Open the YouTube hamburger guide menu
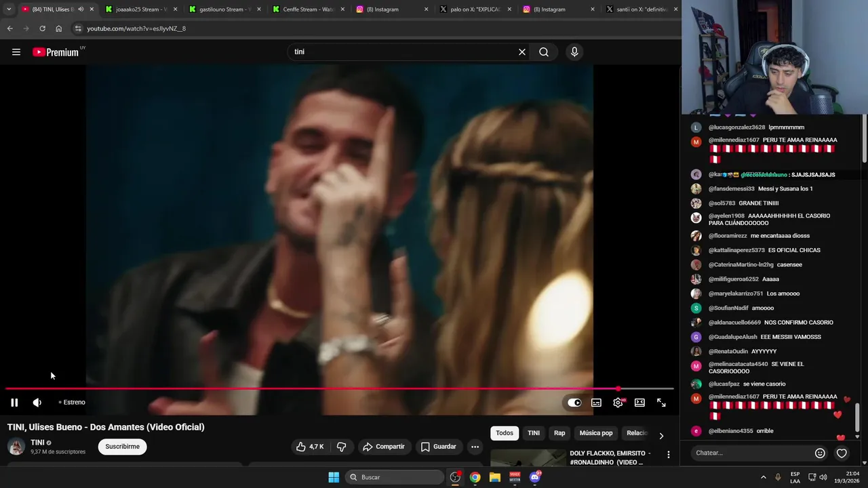Screen dimensions: 868x488 (16, 52)
